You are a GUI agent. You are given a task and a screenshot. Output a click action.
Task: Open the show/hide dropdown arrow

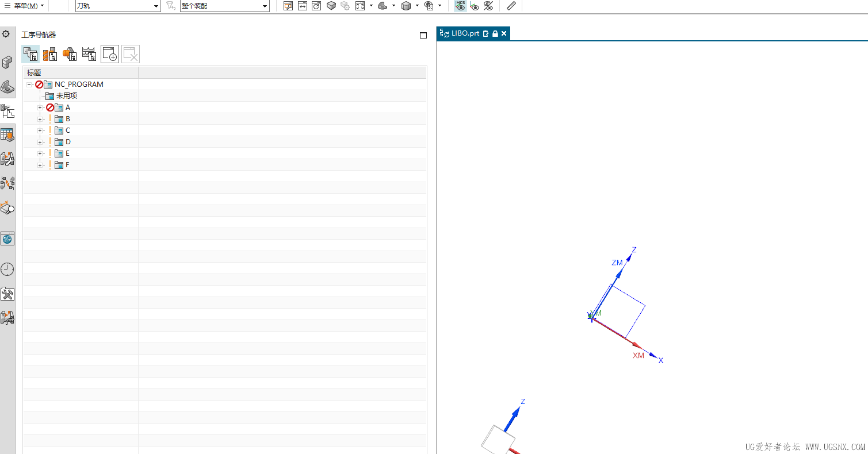(x=440, y=6)
